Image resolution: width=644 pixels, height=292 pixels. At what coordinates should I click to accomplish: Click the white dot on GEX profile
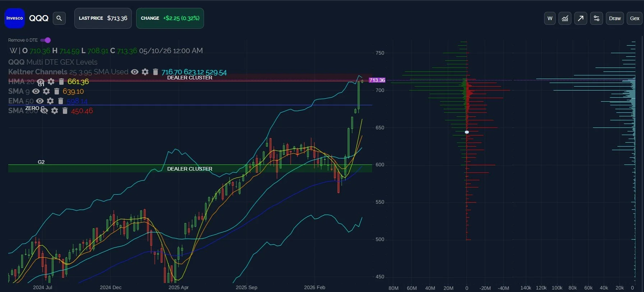[x=467, y=132]
